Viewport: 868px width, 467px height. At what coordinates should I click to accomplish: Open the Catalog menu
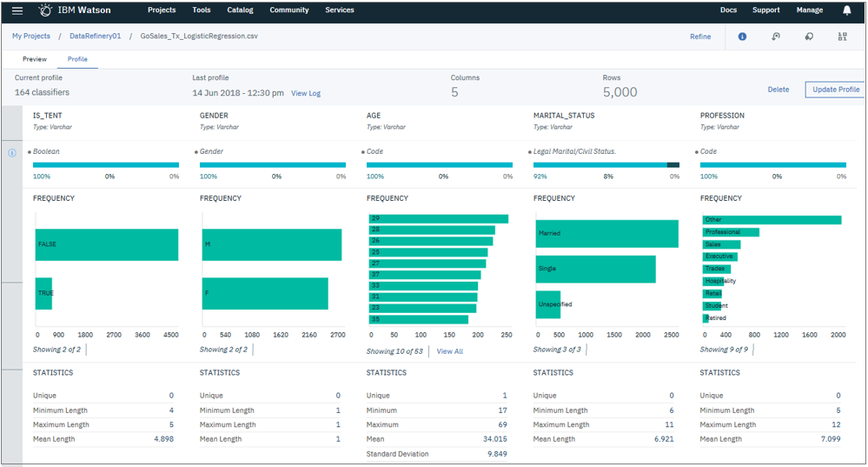coord(241,10)
